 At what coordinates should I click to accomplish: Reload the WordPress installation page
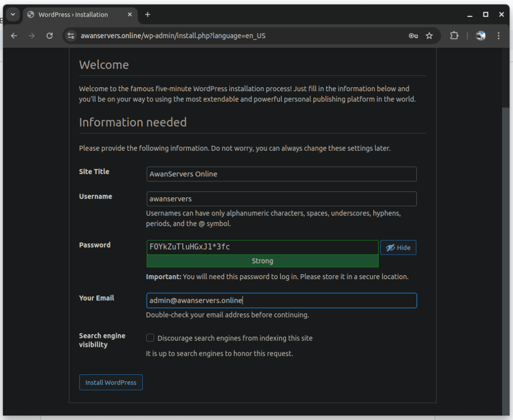point(49,36)
